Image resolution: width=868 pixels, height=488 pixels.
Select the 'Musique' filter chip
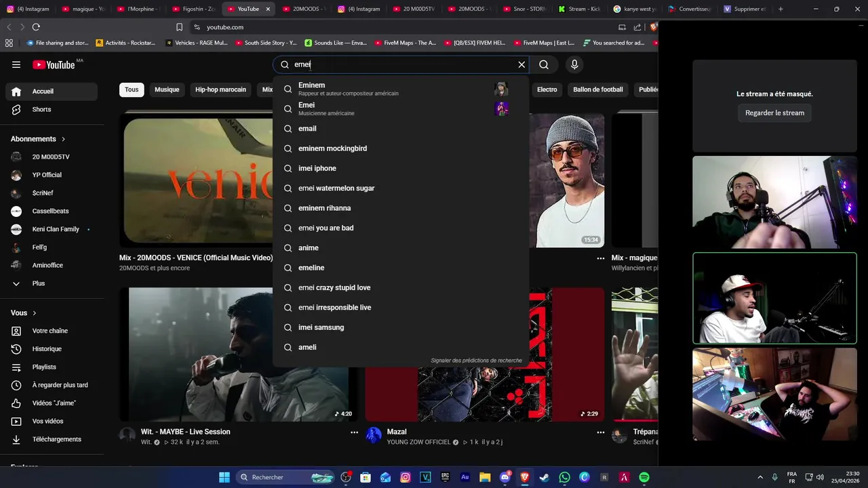click(167, 89)
